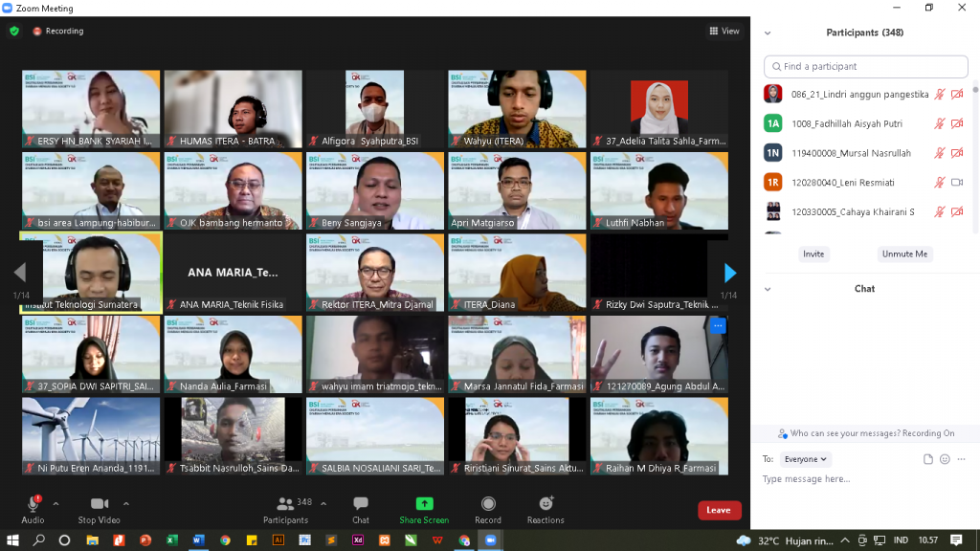Open Adobe XD from the taskbar
Viewport: 980px width, 551px height.
coord(358,540)
